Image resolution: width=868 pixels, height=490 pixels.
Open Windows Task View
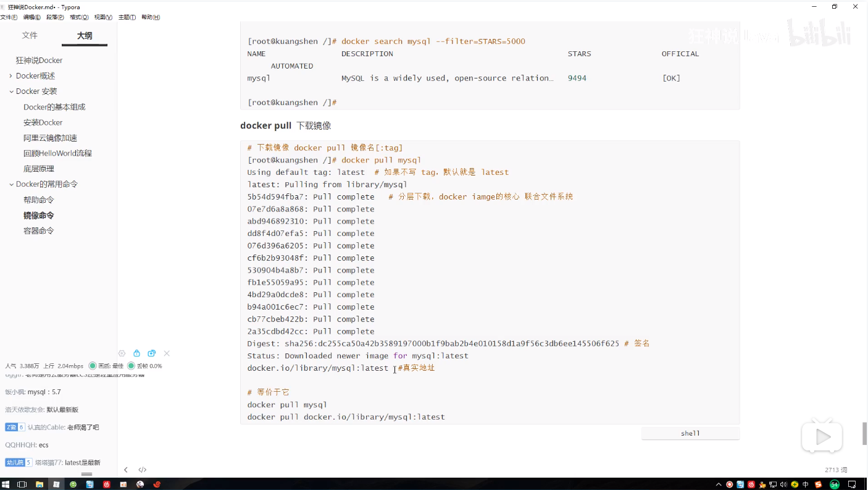coord(22,484)
